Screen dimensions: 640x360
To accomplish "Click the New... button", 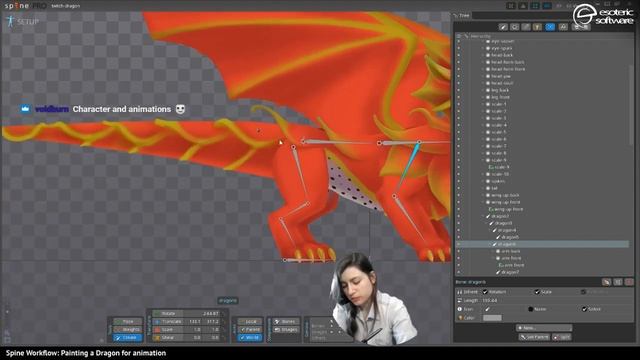I will 544,328.
